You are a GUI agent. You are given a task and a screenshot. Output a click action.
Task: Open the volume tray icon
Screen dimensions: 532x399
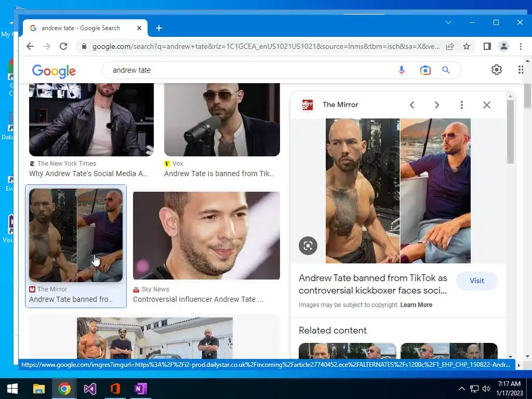click(486, 389)
